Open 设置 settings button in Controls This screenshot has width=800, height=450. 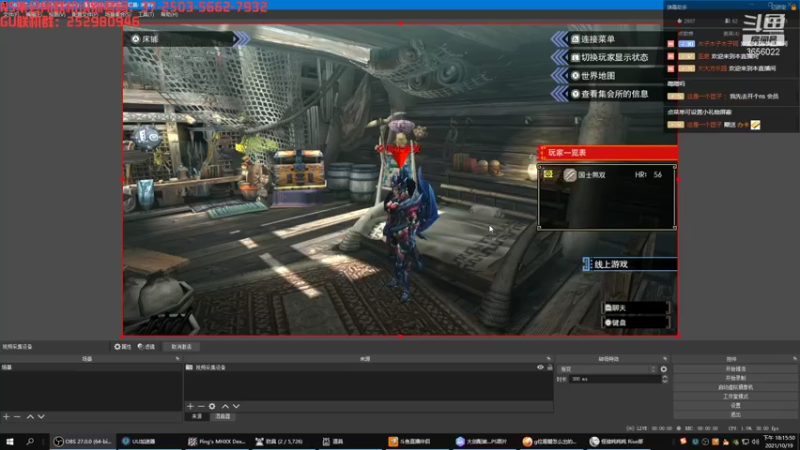pos(735,406)
